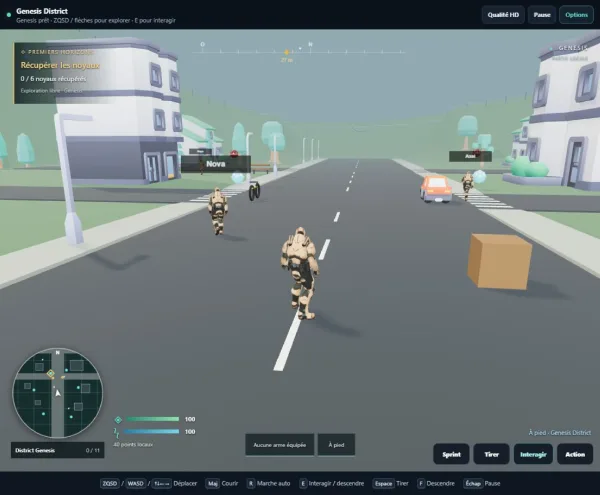Viewport: 600px width, 495px height.
Task: Click the PREMIERS HORIZONS quest header
Action: point(57,52)
